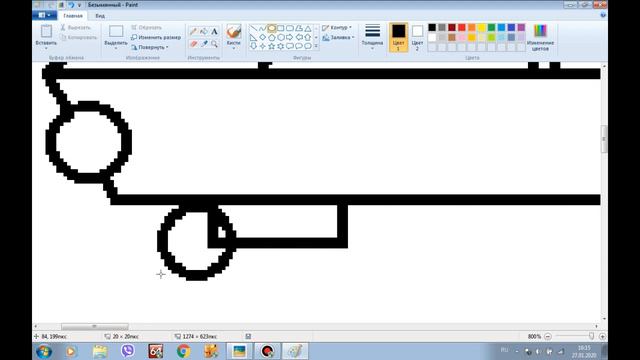Open Viber from the taskbar
This screenshot has width=640, height=360.
[128, 351]
